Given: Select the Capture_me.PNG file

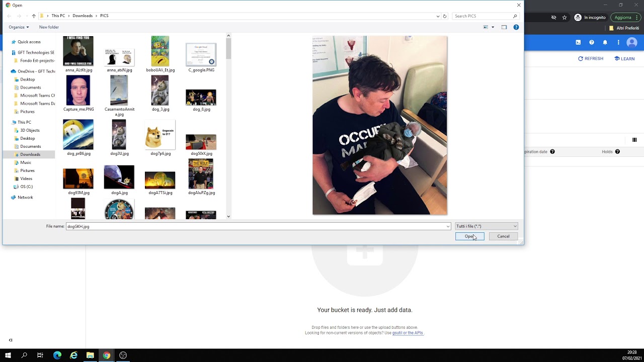Looking at the screenshot, I should (78, 93).
